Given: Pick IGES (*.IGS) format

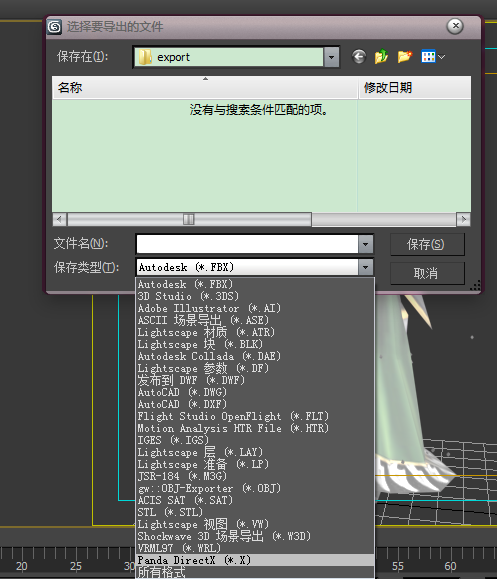Looking at the screenshot, I should [x=255, y=440].
